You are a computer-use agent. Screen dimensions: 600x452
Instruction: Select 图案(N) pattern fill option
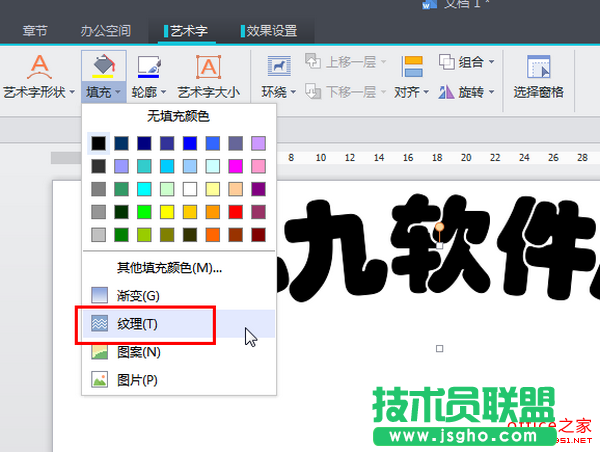click(179, 352)
